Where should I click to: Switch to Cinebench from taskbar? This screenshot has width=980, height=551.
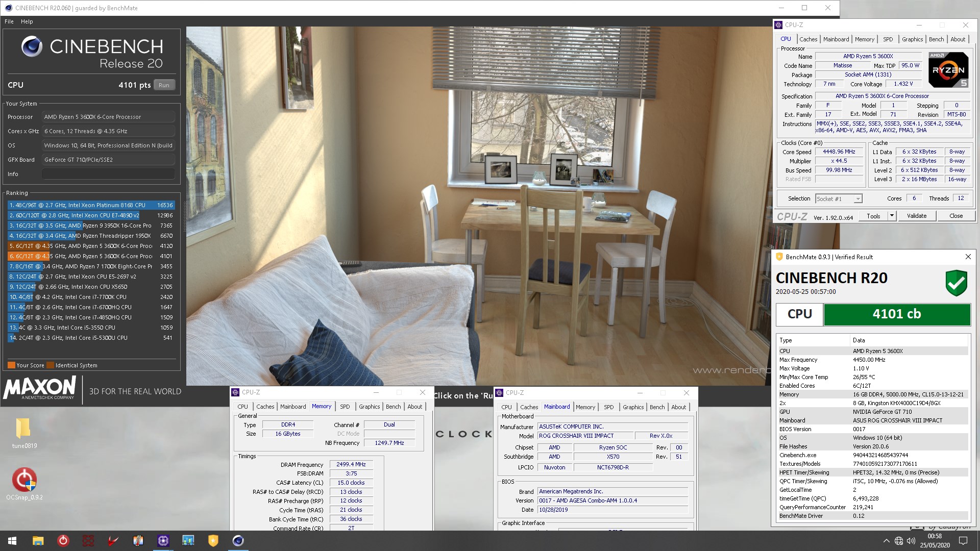click(x=238, y=541)
